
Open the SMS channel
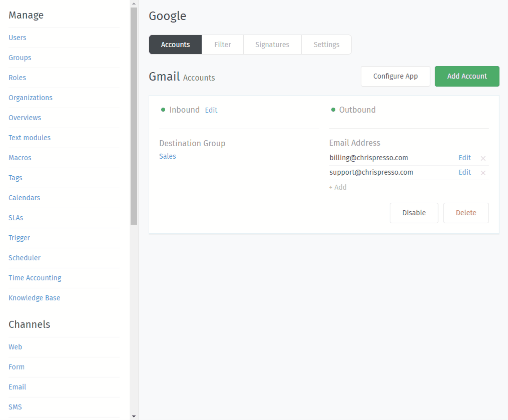point(15,407)
